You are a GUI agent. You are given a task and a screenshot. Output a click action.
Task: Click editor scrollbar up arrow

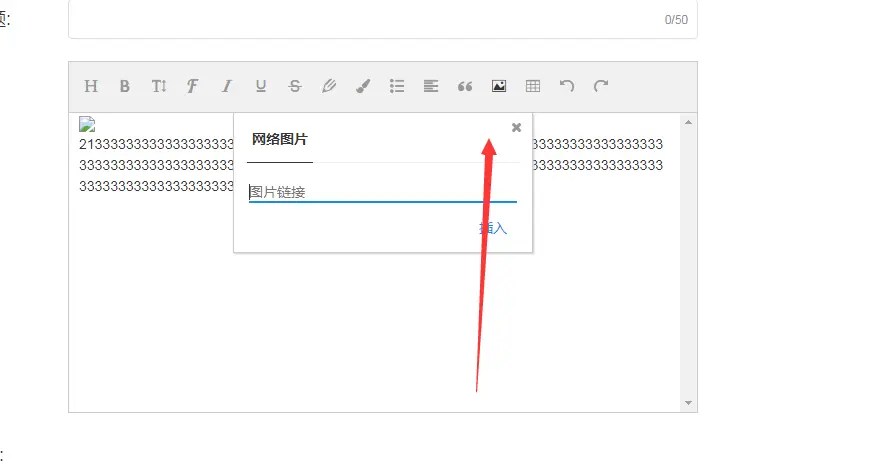[x=688, y=122]
